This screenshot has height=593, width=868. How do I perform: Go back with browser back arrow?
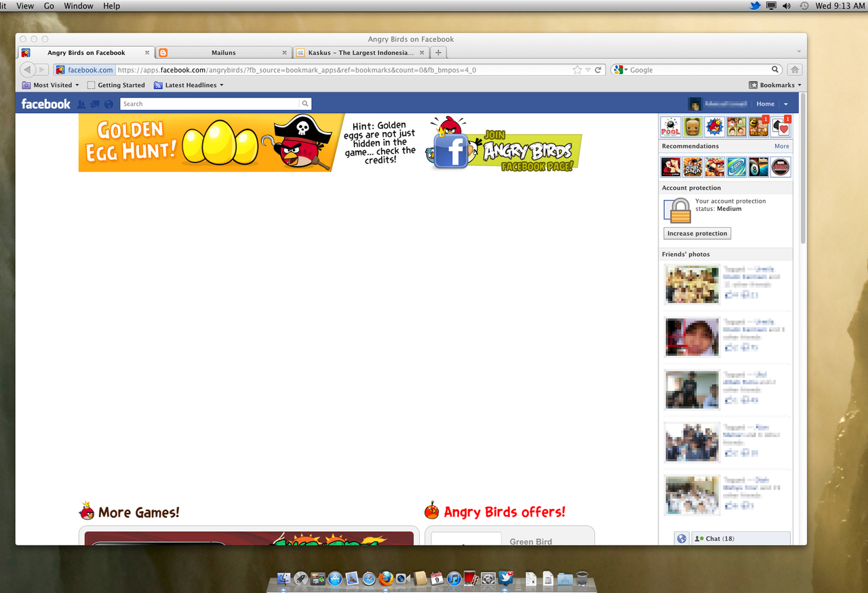28,70
